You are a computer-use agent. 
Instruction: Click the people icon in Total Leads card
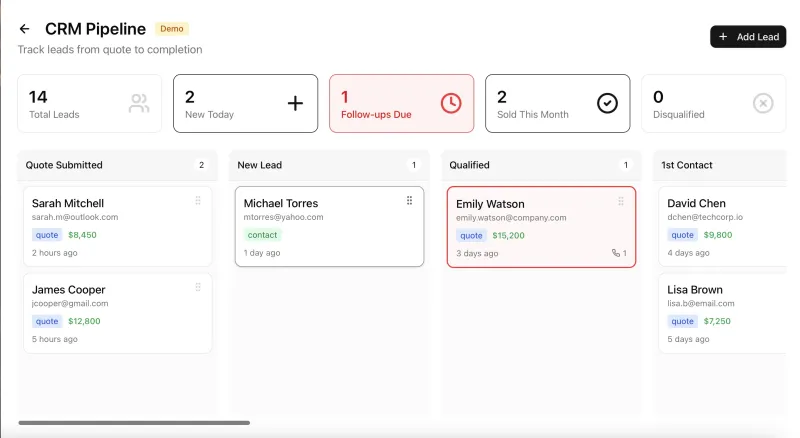[x=139, y=103]
